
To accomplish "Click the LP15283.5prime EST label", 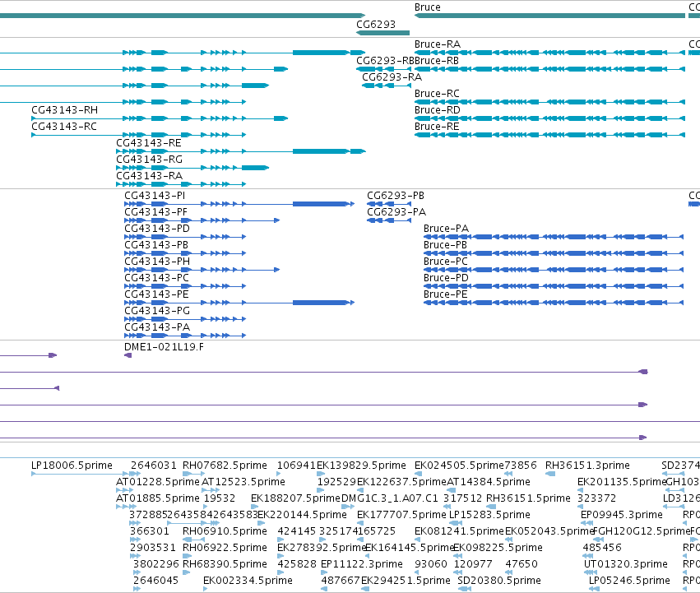I will coord(489,514).
